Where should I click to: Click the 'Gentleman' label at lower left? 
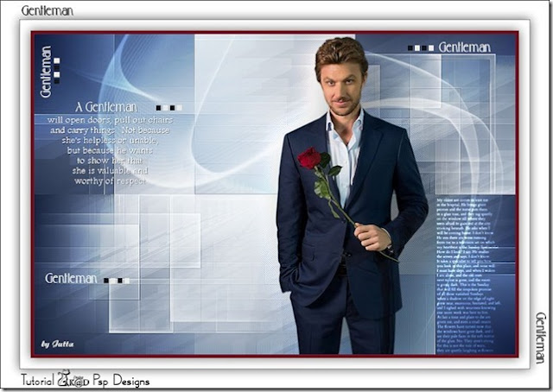(71, 279)
